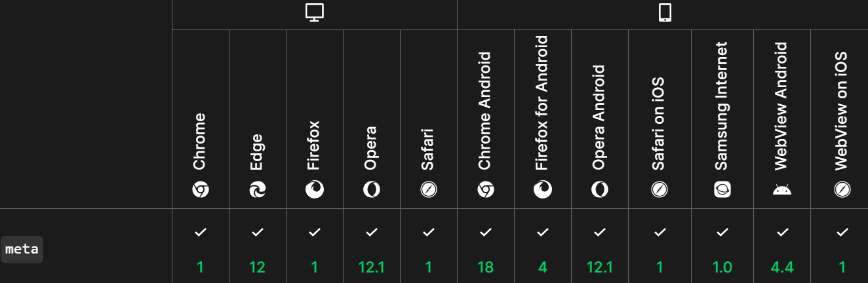Viewport: 868px width, 283px height.
Task: Click the desktop monitor icon
Action: (x=315, y=13)
